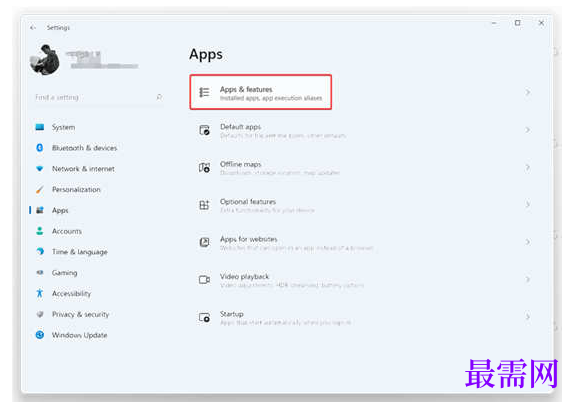Focus the Find a setting search box
This screenshot has height=405, width=577.
[98, 97]
